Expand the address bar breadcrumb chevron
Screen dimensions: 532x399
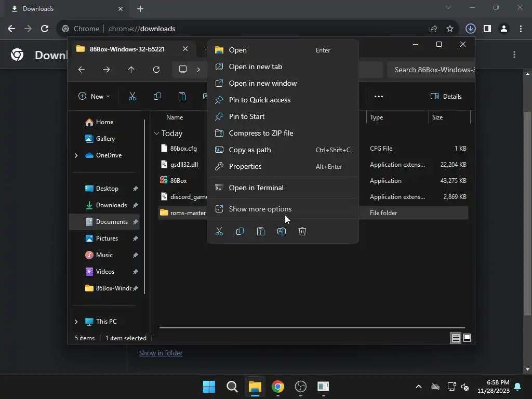tap(198, 70)
